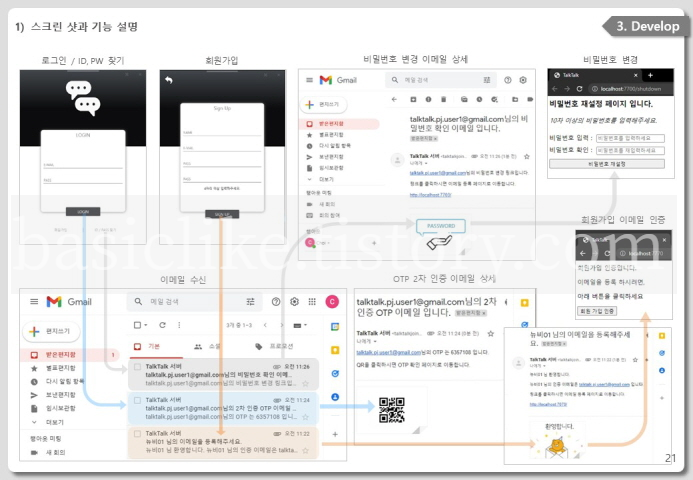Image resolution: width=693 pixels, height=480 pixels.
Task: Click the LOGIN button on the login screen
Action: tap(83, 212)
